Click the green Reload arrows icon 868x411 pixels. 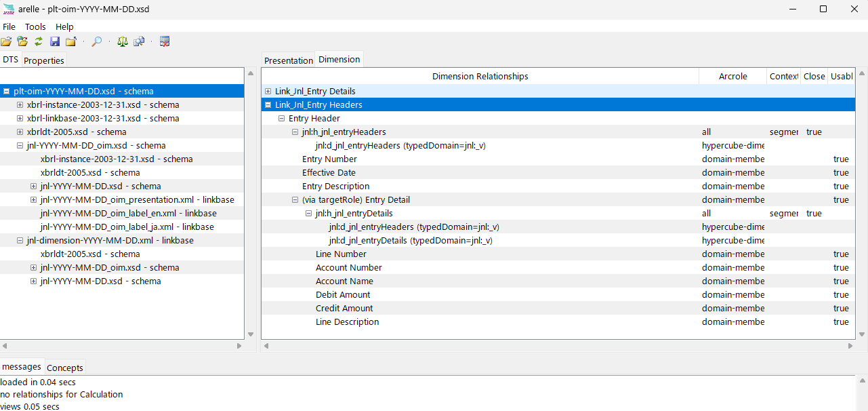click(x=39, y=41)
